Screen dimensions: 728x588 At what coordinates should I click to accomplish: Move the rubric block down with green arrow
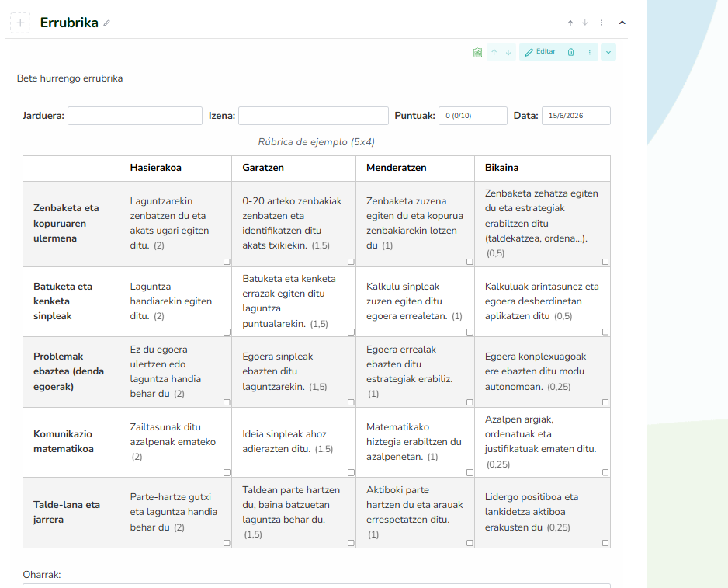tap(508, 53)
